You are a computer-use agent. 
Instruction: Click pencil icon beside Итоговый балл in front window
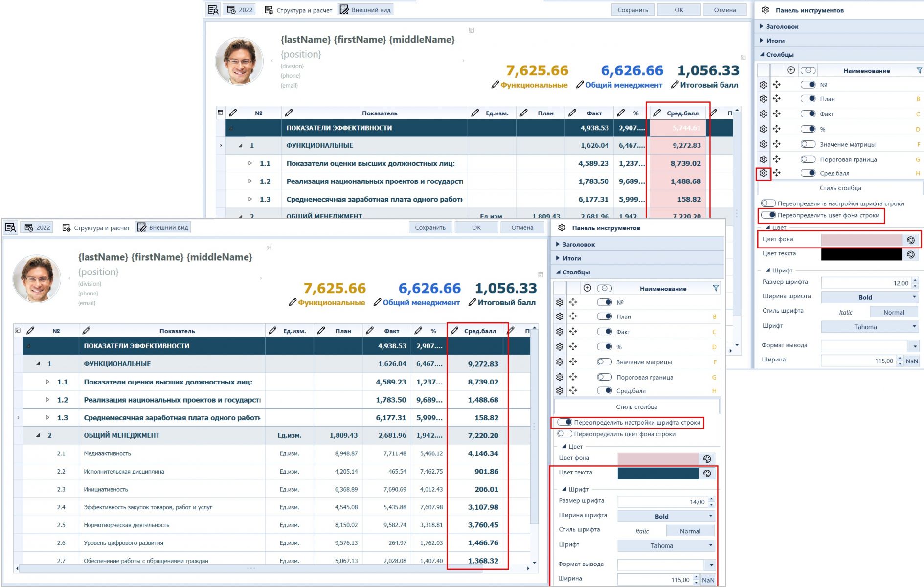472,302
